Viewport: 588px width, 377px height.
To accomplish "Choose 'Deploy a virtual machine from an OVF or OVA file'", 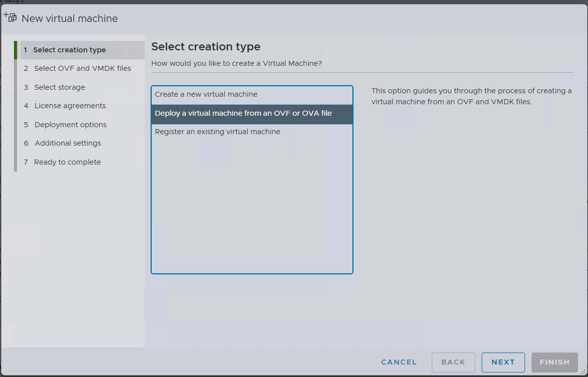I will pos(243,113).
